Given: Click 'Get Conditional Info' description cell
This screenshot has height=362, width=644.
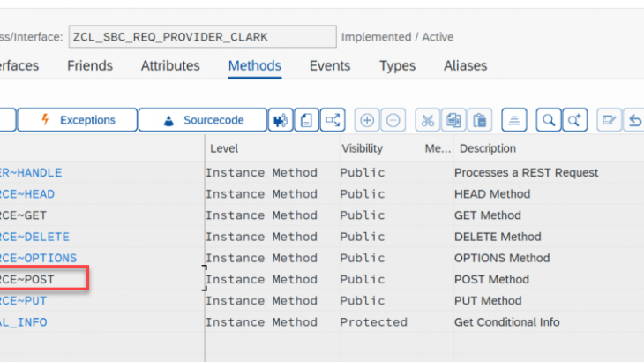Looking at the screenshot, I should pyautogui.click(x=507, y=322).
